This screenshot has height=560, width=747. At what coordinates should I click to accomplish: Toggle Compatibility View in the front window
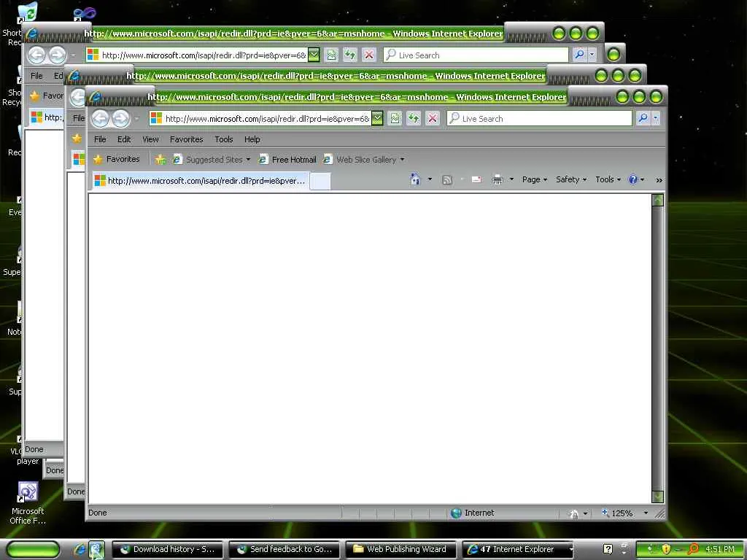(x=395, y=118)
